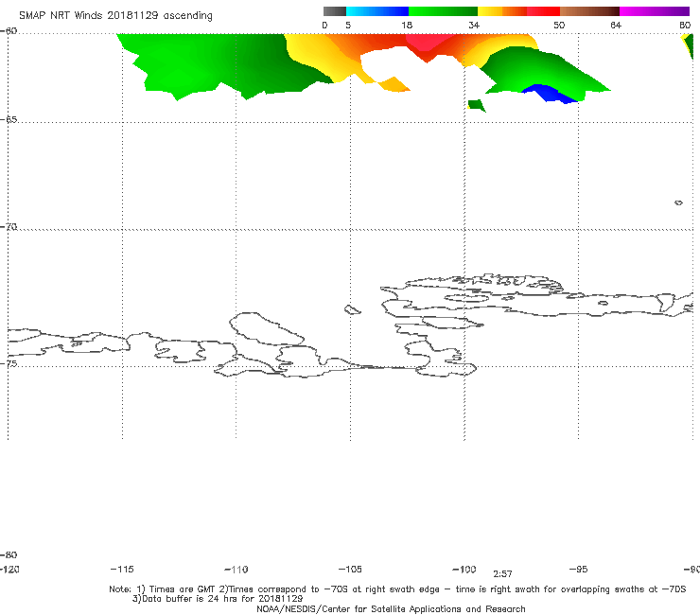
Task: Click the longitude label '-95'
Action: (579, 570)
